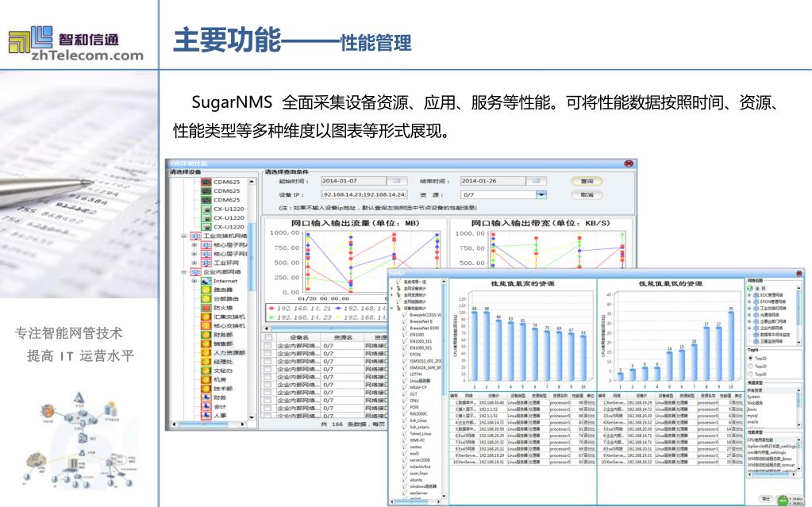The width and height of the screenshot is (812, 507).
Task: Select the 核心交换机 switch icon
Action: pyautogui.click(x=206, y=326)
